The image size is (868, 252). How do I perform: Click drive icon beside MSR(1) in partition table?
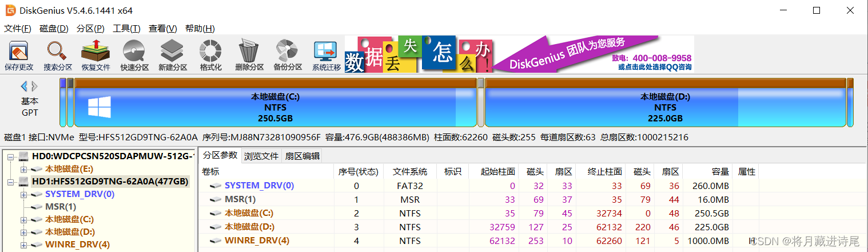[x=216, y=199]
